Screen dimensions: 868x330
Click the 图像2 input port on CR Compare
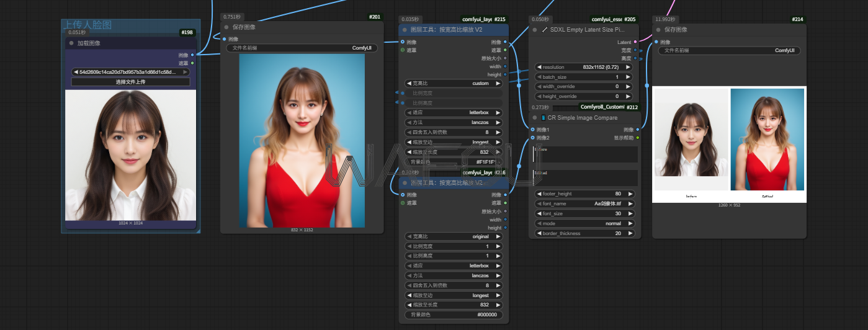[x=532, y=138]
